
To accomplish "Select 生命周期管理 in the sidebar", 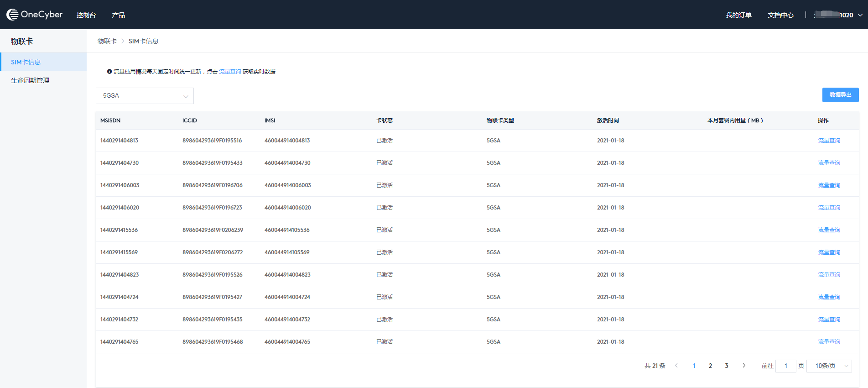I will 30,80.
